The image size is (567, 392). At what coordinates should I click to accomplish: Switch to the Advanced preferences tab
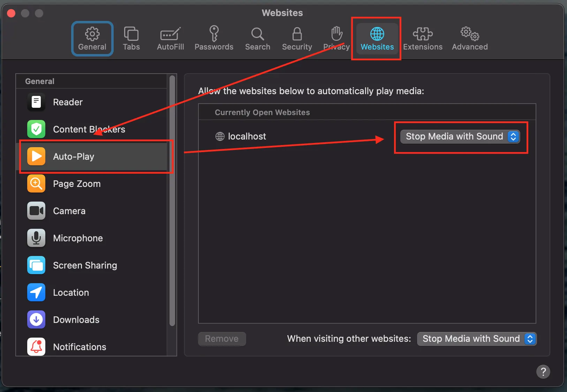coord(470,39)
